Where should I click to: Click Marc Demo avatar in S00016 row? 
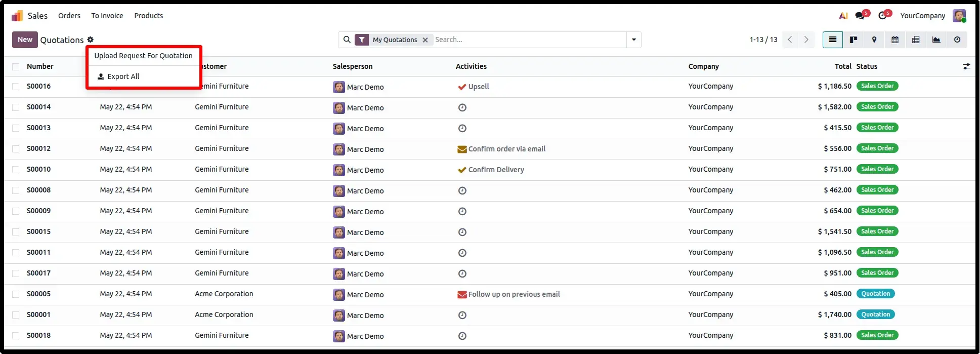coord(339,87)
